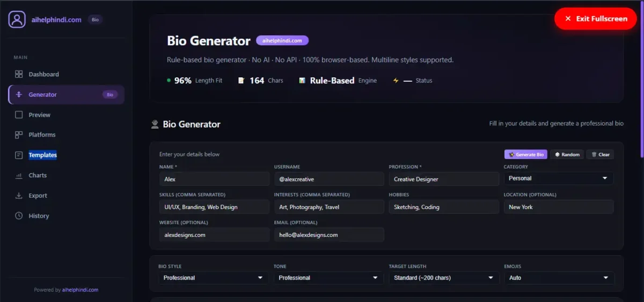Go to Preview in the sidebar

tap(66, 115)
